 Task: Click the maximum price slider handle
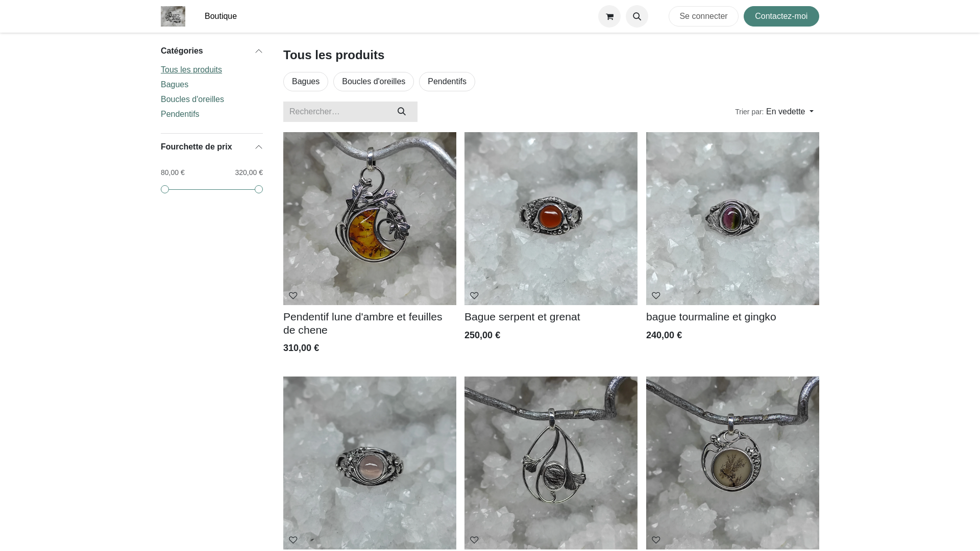(x=259, y=189)
